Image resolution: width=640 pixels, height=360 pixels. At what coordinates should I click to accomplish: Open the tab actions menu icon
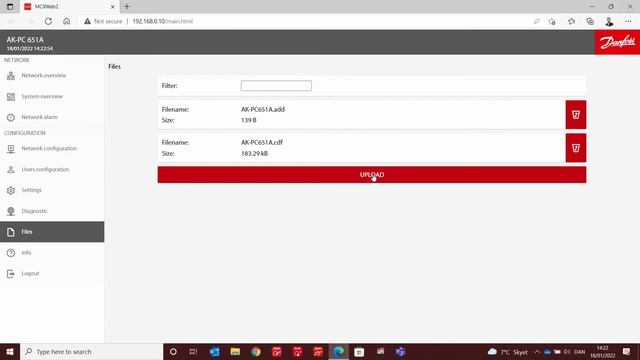click(10, 7)
